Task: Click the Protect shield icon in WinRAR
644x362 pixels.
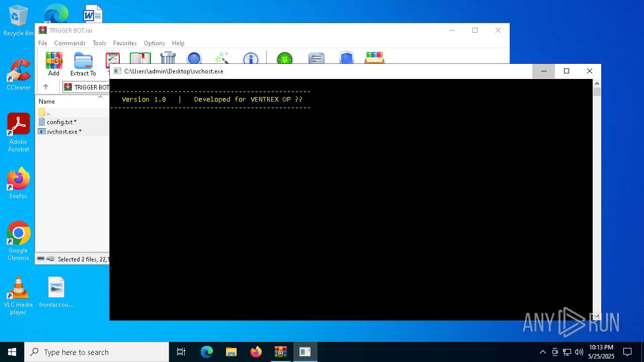Action: [347, 58]
